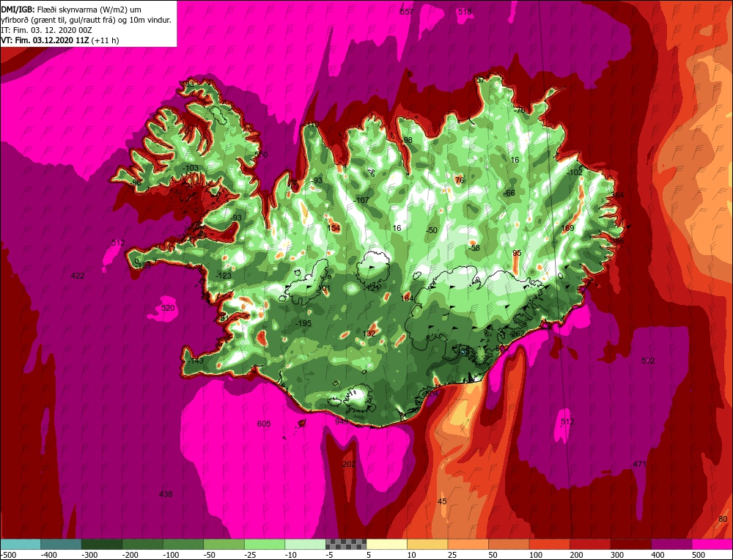The image size is (733, 560).
Task: Click the flux value -123 in west Iceland
Action: point(224,276)
